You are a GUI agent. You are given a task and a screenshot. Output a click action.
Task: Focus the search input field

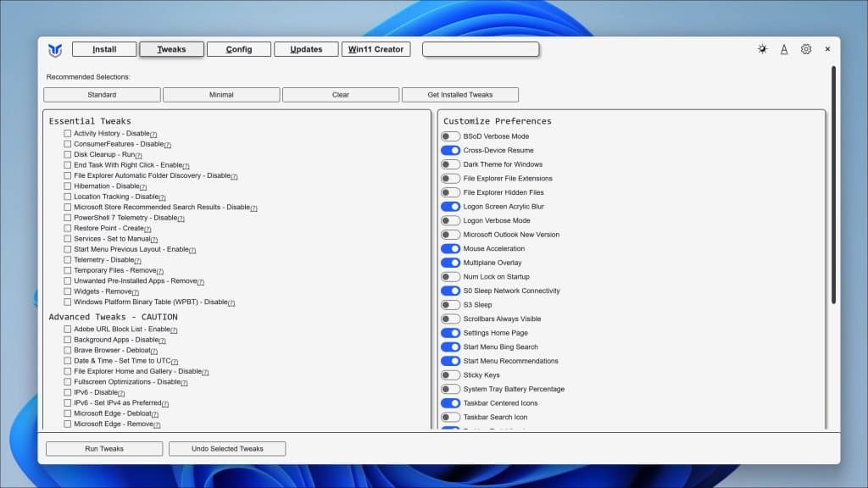click(481, 49)
